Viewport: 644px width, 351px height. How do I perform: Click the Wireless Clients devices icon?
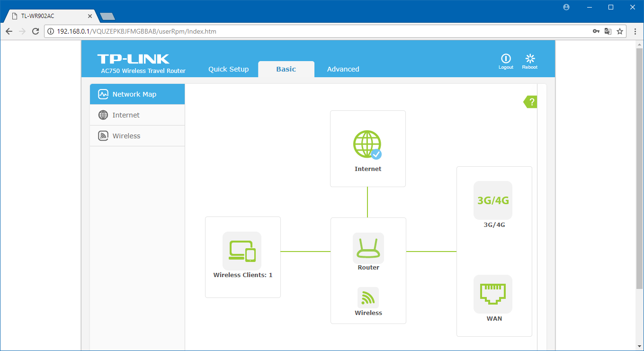tap(242, 251)
